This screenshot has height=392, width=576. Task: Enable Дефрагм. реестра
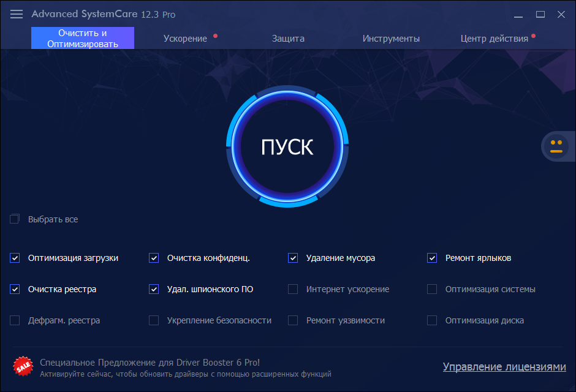(14, 320)
